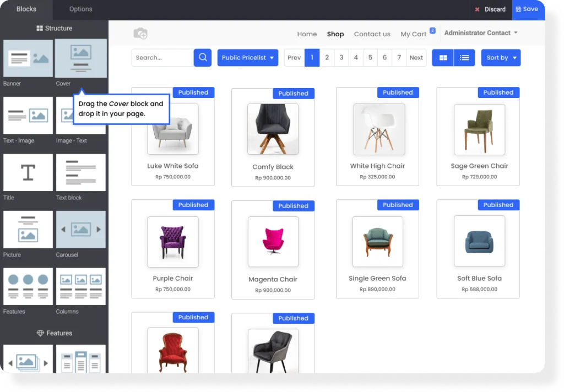Select the Cover structure block
Image resolution: width=564 pixels, height=392 pixels.
pos(81,58)
